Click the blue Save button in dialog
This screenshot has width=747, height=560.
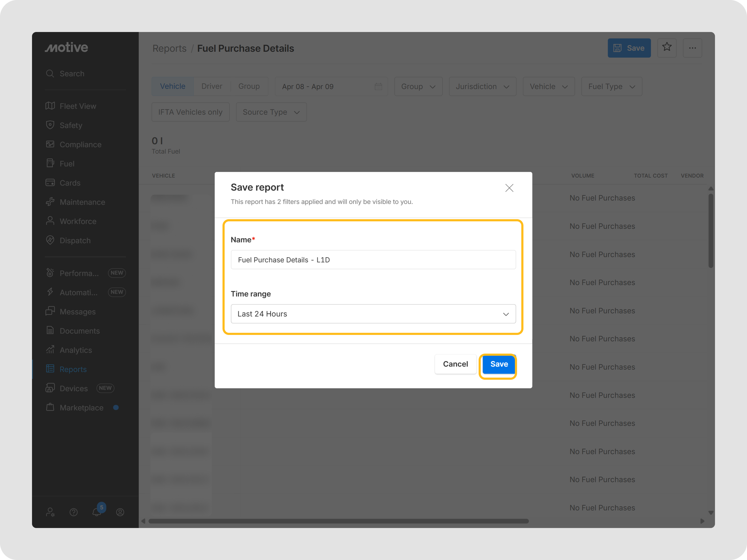click(x=499, y=364)
